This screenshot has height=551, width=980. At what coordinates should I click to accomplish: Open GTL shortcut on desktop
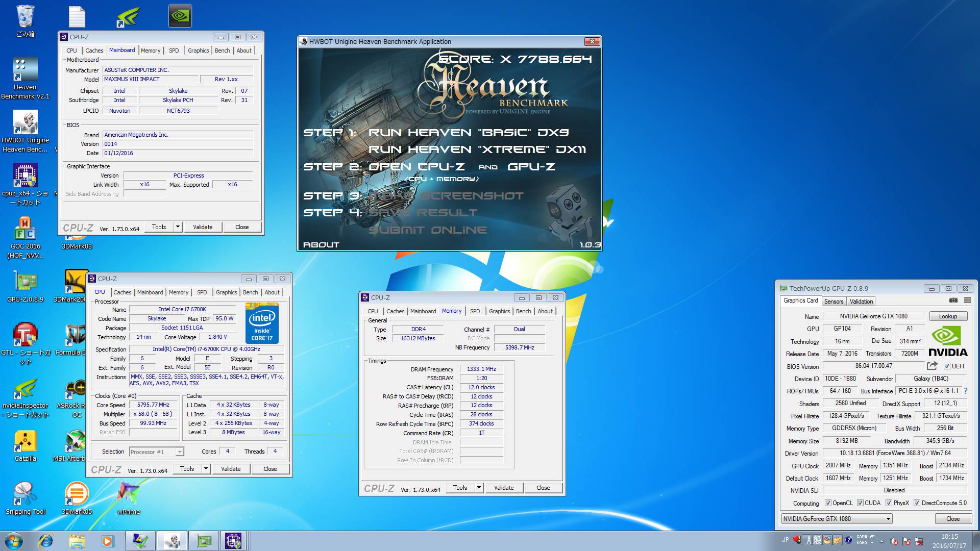[25, 343]
